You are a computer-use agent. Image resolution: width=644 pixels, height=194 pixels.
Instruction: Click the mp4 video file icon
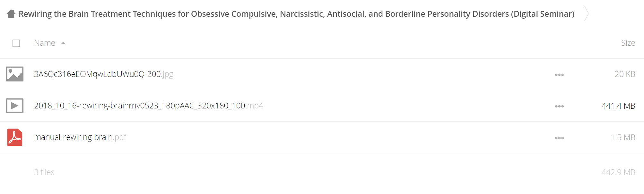[15, 106]
